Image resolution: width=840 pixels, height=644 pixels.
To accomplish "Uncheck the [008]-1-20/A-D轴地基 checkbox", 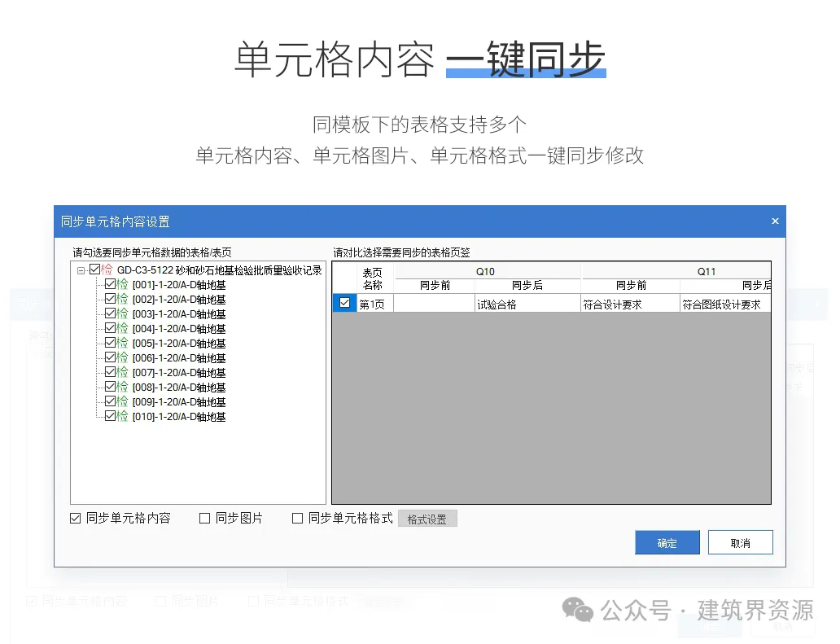I will (x=111, y=386).
